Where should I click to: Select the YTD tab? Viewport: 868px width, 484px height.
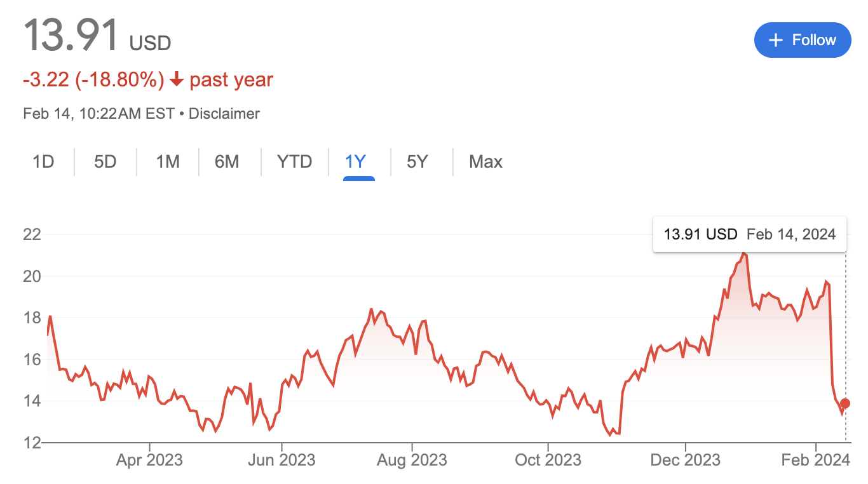[x=294, y=162]
